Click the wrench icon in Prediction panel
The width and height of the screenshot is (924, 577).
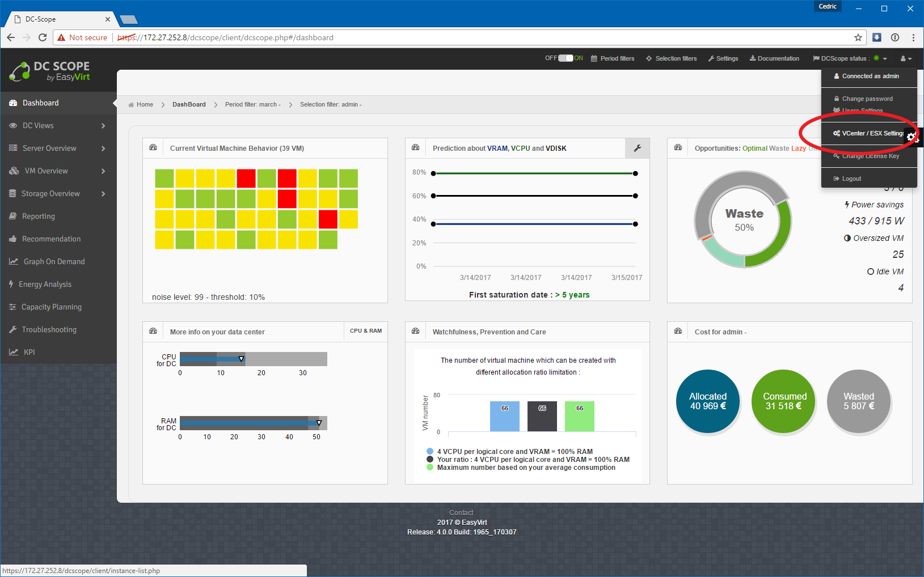pyautogui.click(x=637, y=148)
